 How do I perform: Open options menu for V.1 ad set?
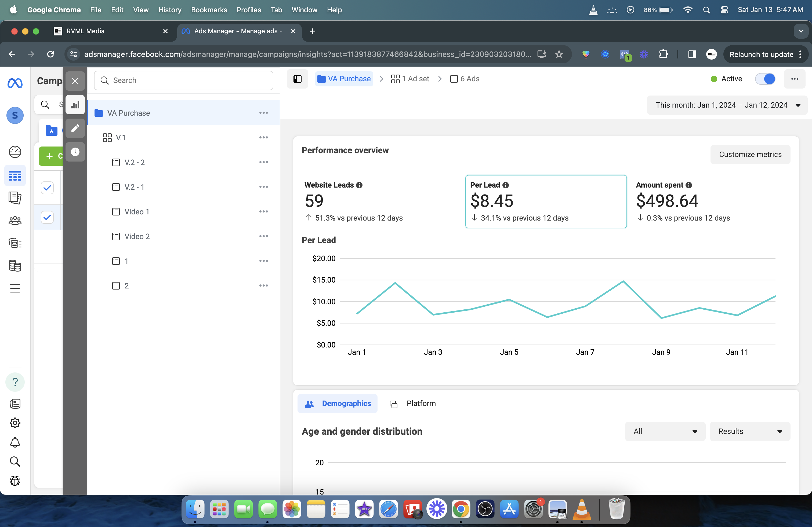(263, 137)
